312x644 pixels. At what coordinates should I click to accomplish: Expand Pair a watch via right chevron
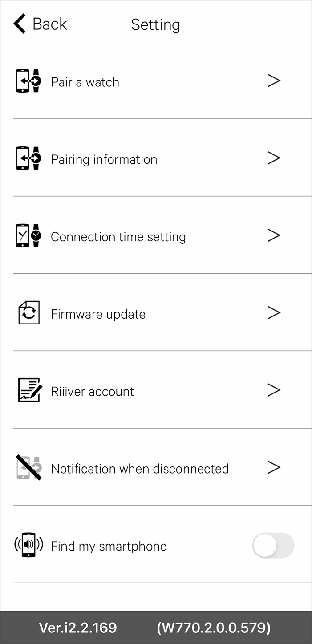tap(274, 81)
